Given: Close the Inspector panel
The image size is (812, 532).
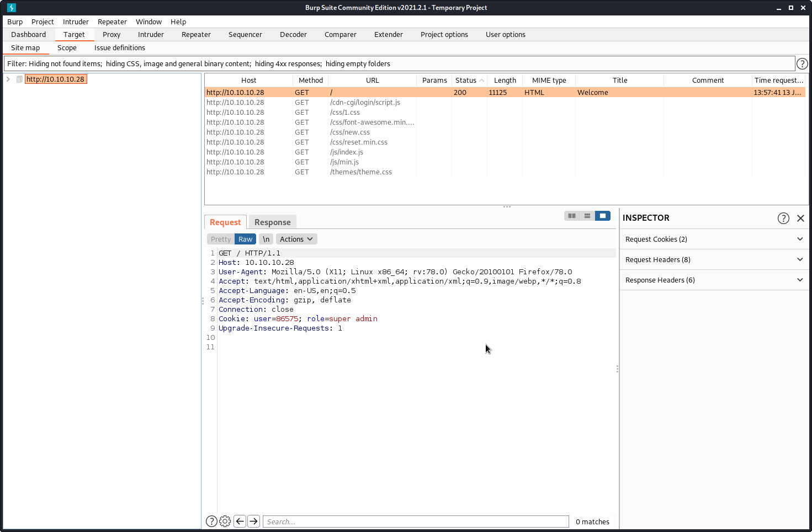Looking at the screenshot, I should pos(800,218).
